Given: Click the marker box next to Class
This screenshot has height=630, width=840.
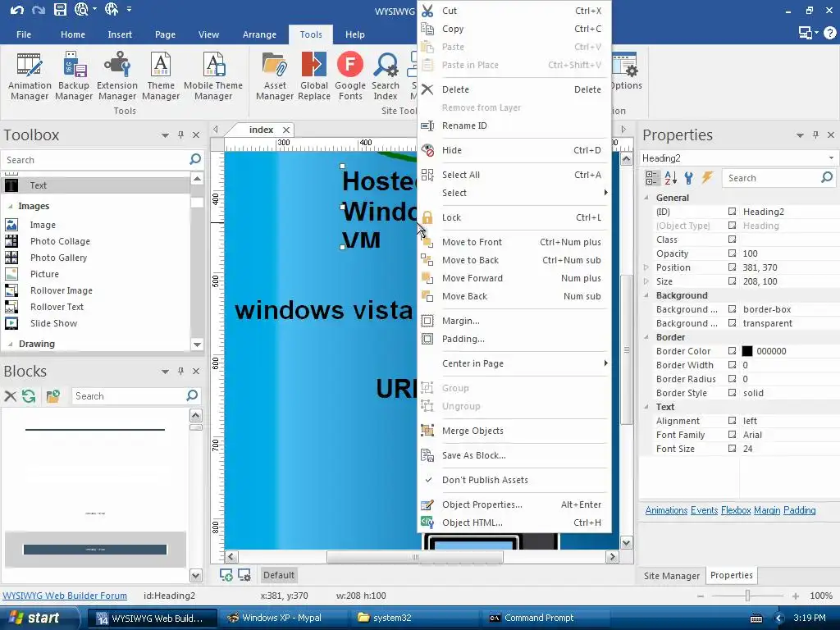Looking at the screenshot, I should (x=732, y=239).
